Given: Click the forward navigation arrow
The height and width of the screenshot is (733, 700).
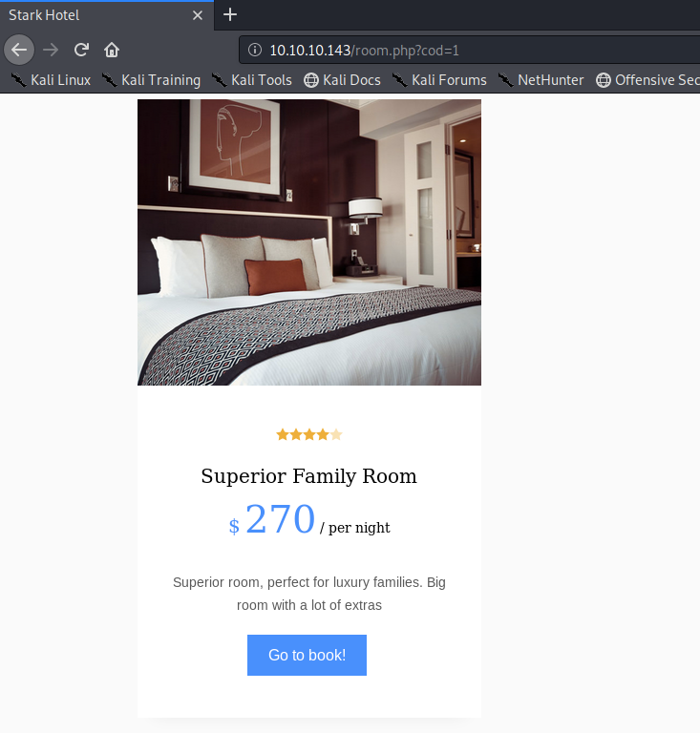Looking at the screenshot, I should pyautogui.click(x=51, y=50).
